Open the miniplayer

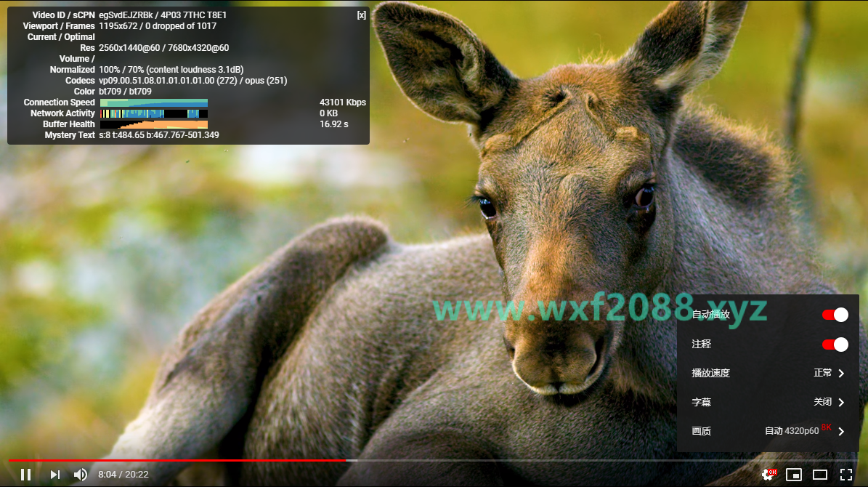click(794, 474)
